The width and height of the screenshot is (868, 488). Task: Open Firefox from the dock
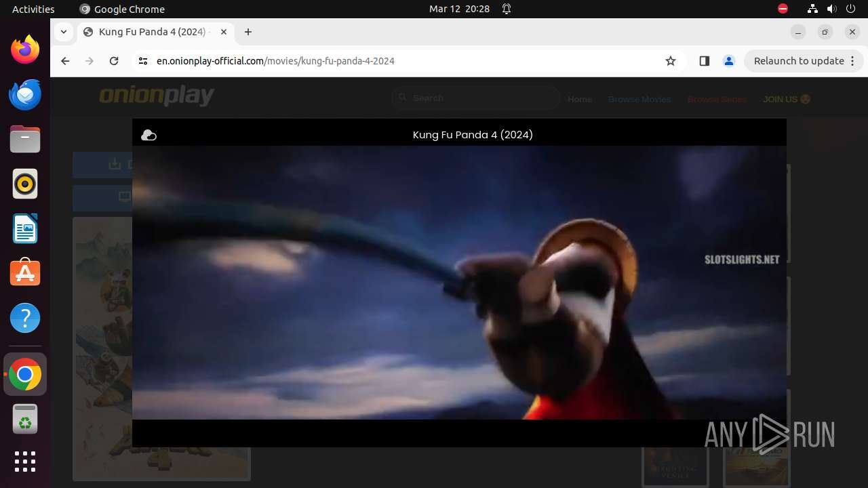coord(25,49)
